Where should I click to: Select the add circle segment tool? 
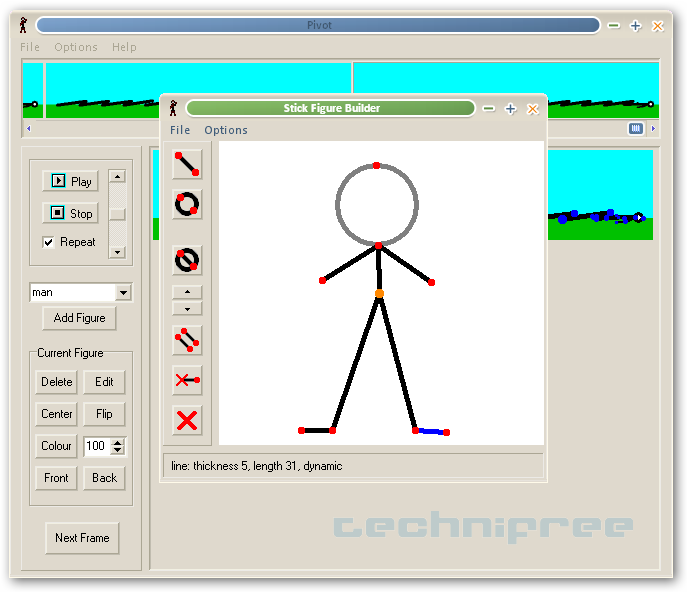(187, 204)
